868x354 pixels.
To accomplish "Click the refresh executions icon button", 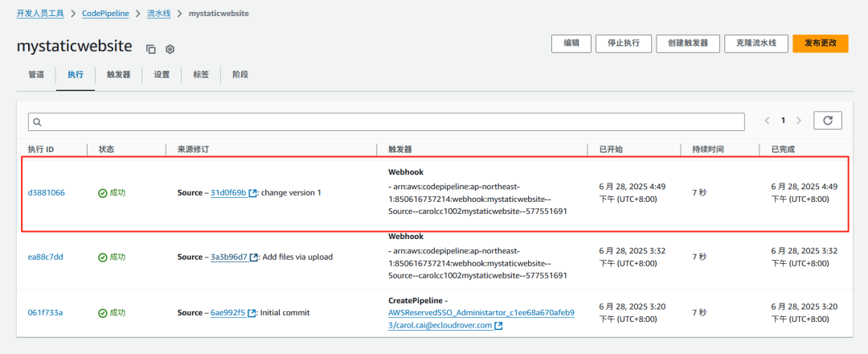I will (828, 120).
